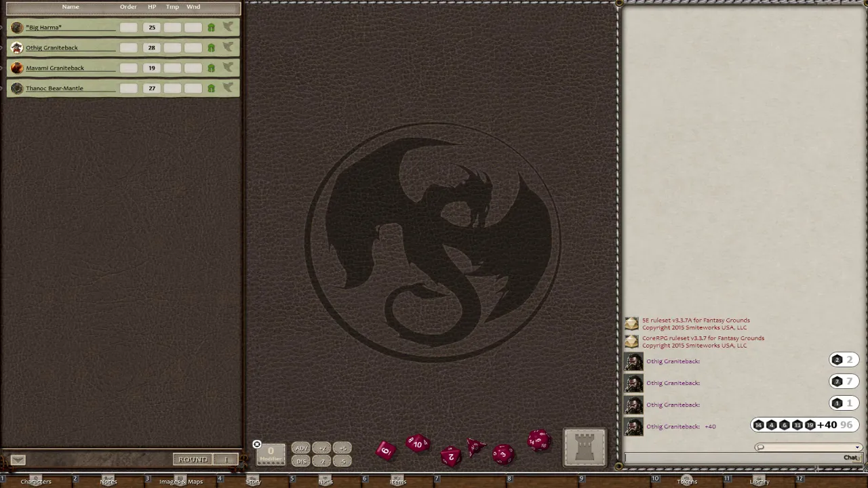Toggle the -2 modifier button
The height and width of the screenshot is (488, 868).
click(x=322, y=461)
